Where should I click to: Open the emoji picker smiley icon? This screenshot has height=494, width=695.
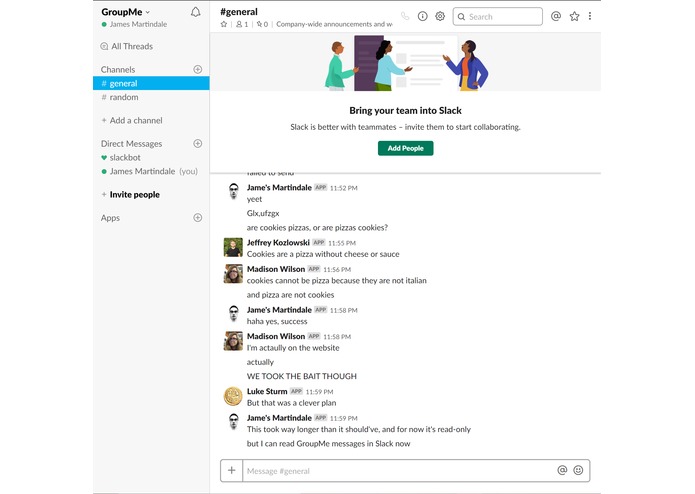pos(578,470)
